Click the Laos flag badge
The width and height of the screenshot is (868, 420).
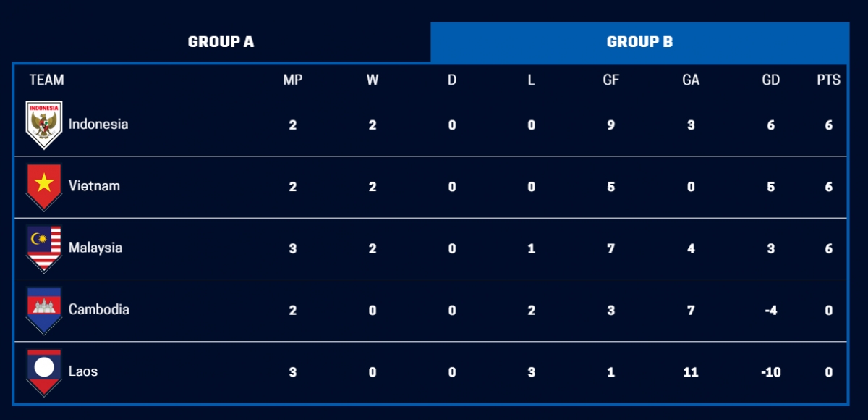click(44, 371)
